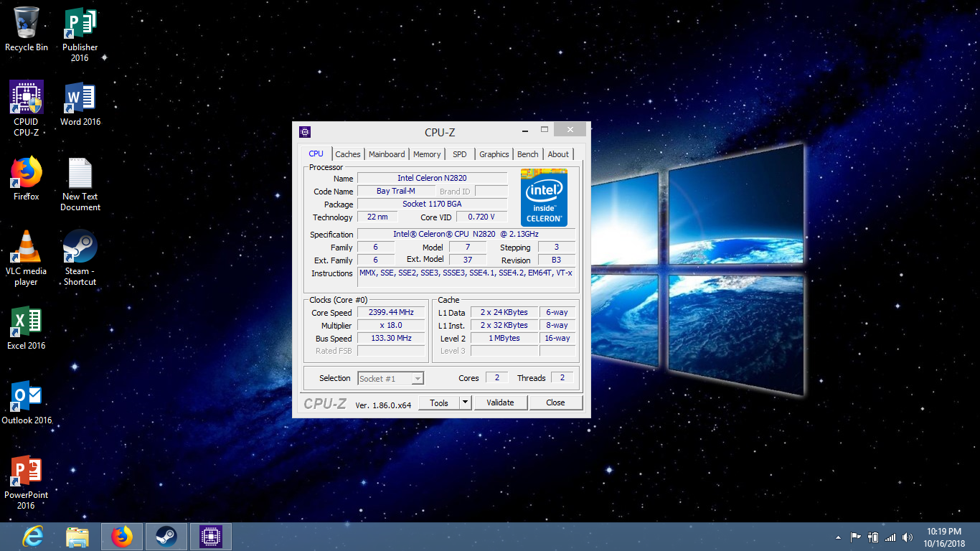Open the Socket #1 selection dropdown

[391, 378]
